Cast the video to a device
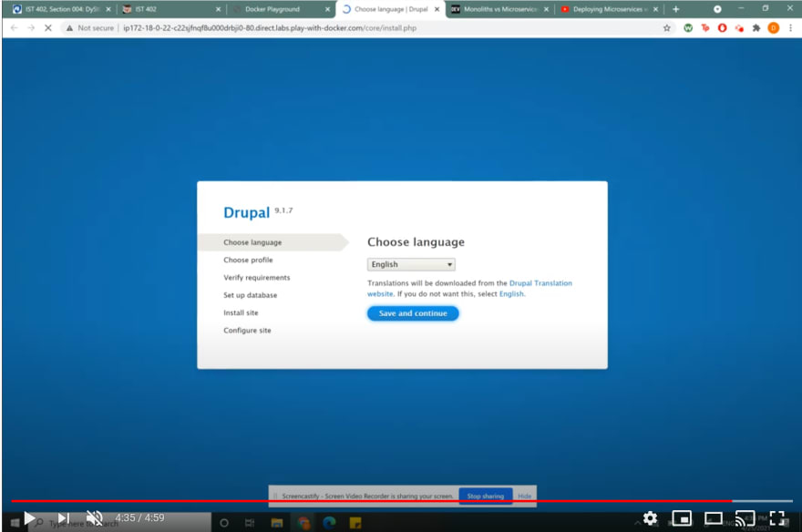 [745, 518]
